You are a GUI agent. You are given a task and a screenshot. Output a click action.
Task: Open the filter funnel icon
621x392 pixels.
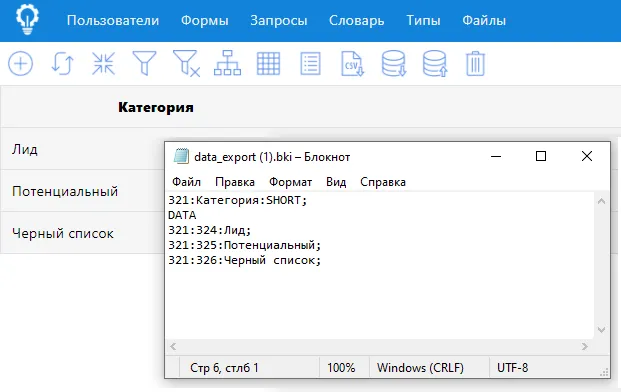[145, 63]
